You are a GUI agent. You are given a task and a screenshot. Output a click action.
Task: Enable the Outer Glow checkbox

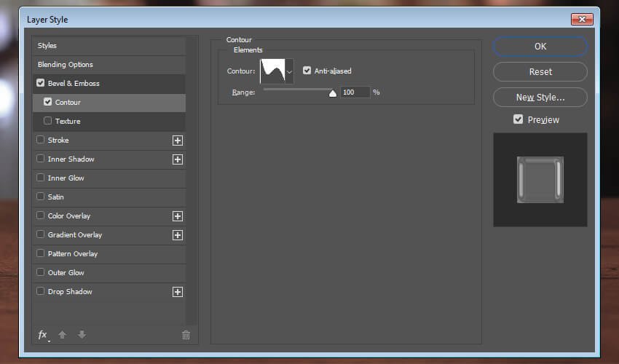click(40, 272)
